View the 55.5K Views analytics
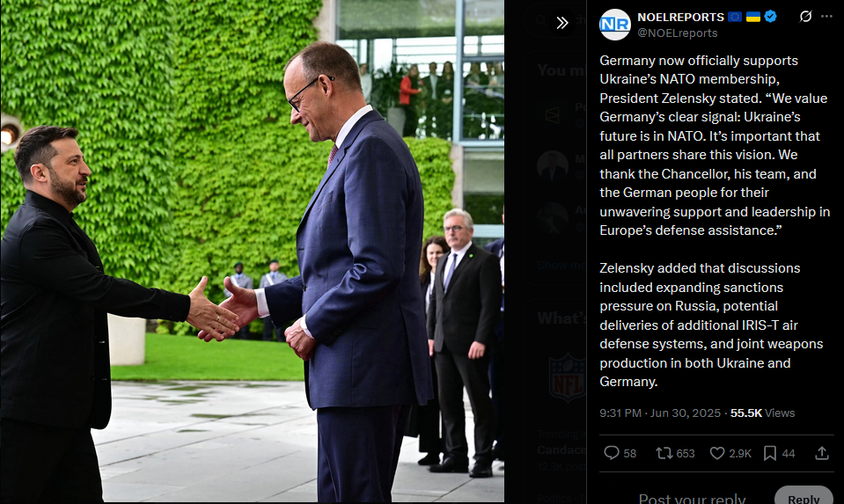The width and height of the screenshot is (844, 504). [x=762, y=413]
